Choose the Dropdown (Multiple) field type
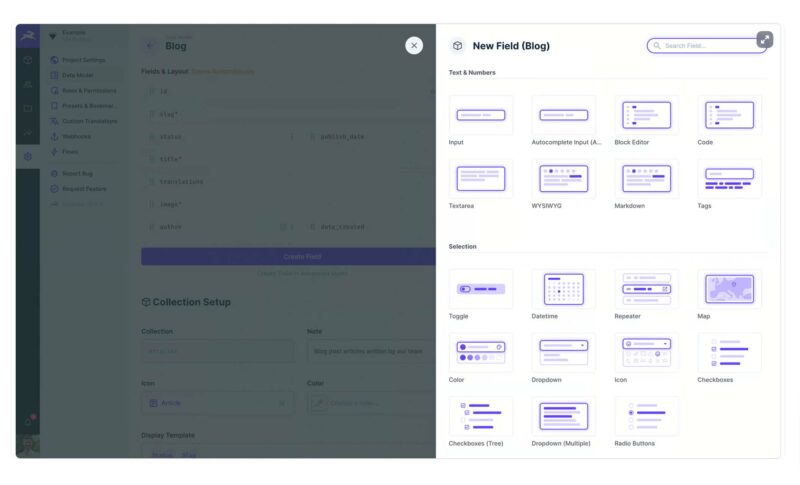Viewport: 800px width, 485px height. click(x=564, y=416)
